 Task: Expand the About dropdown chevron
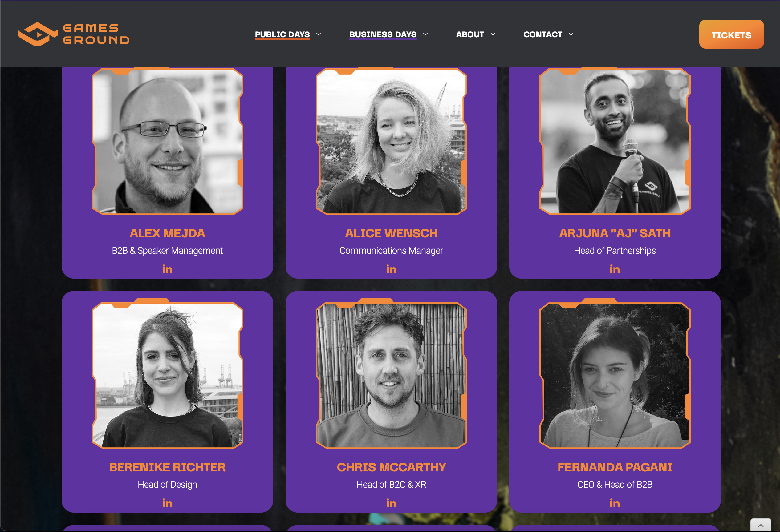click(493, 34)
